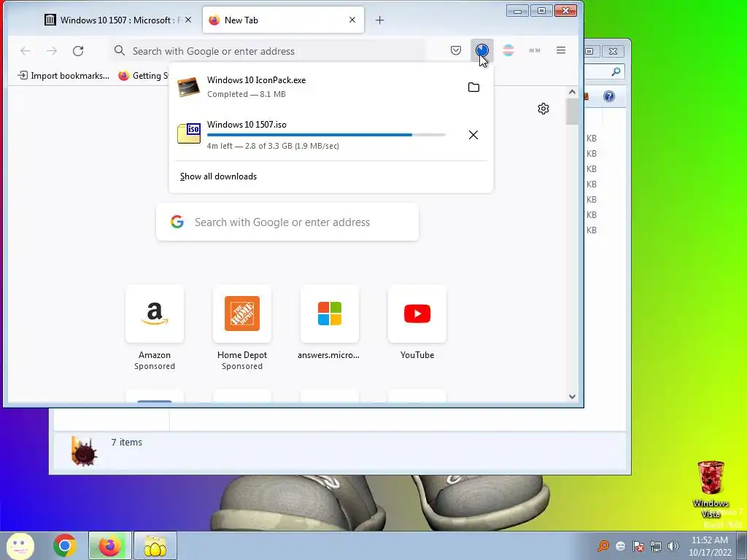747x560 pixels.
Task: Open Import bookmarks bookmark item
Action: [x=63, y=76]
